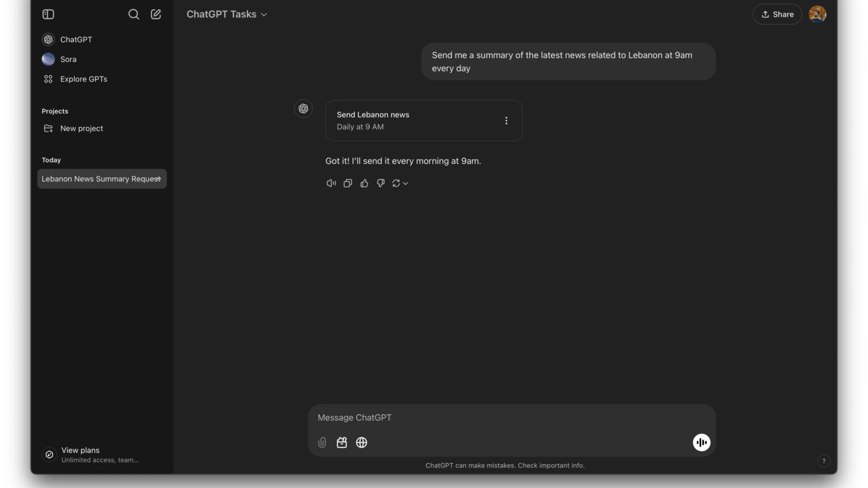Click the Share button

tap(777, 14)
